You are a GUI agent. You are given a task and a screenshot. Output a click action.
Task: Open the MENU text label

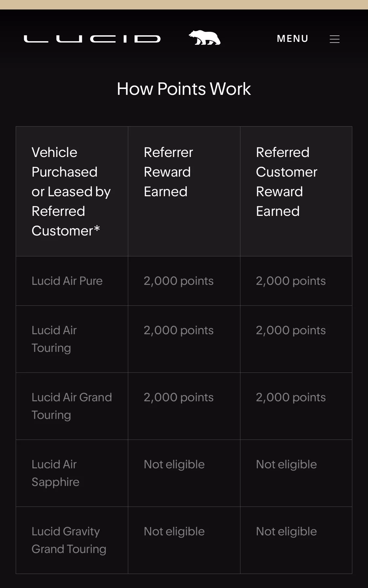click(x=292, y=39)
